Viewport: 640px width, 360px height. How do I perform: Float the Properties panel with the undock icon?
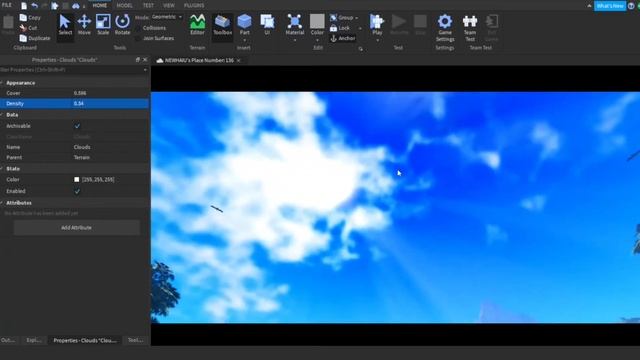[x=138, y=60]
